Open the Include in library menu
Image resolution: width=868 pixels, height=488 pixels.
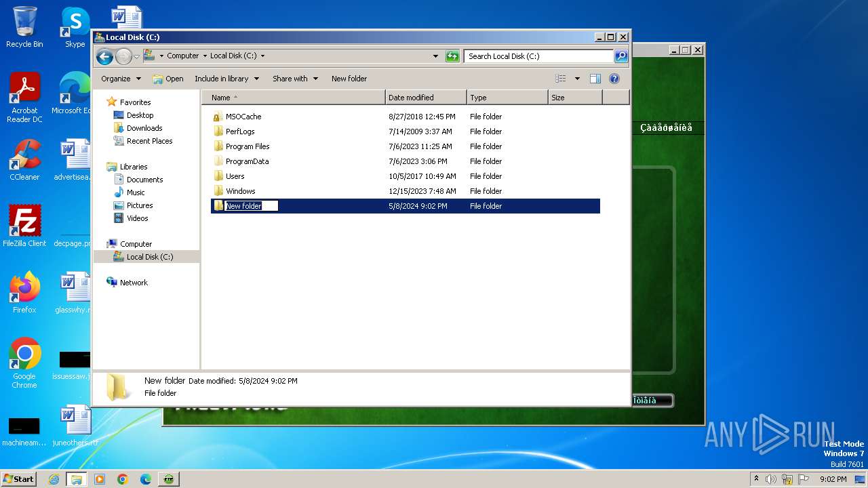tap(226, 79)
